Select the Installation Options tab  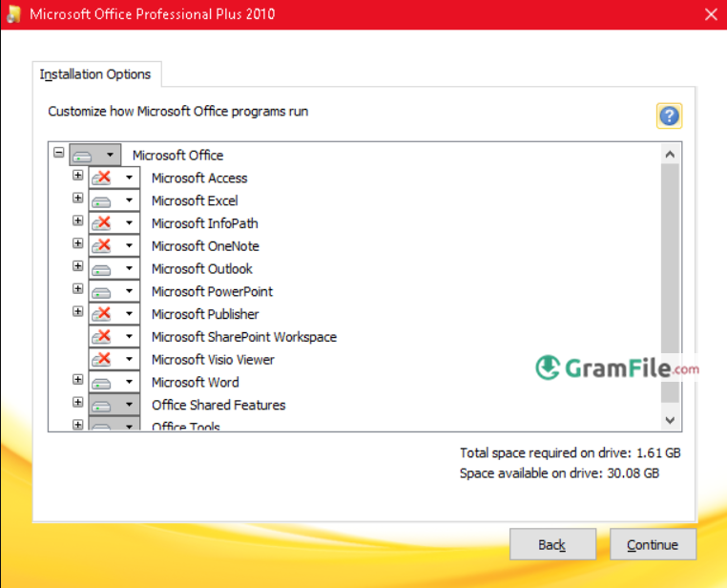(x=96, y=74)
